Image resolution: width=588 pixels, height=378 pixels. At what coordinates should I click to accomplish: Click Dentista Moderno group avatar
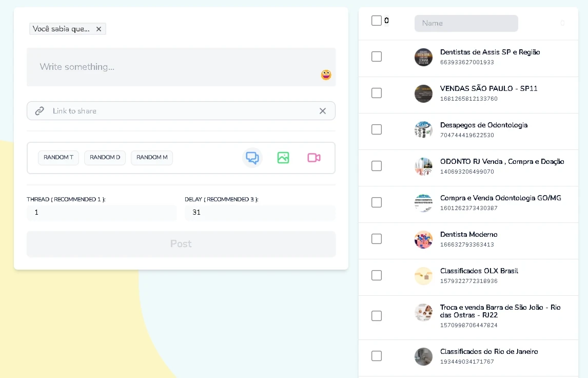[x=423, y=239]
